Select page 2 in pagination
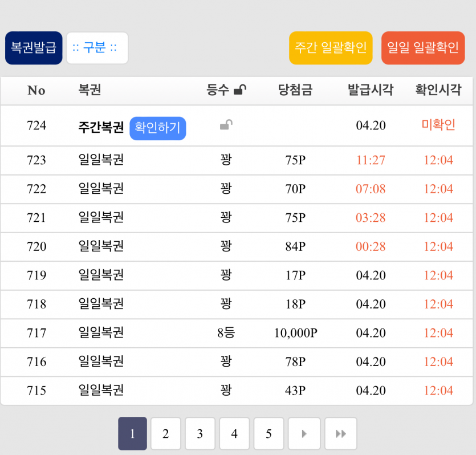Screen dimensions: 476x455 click(166, 434)
